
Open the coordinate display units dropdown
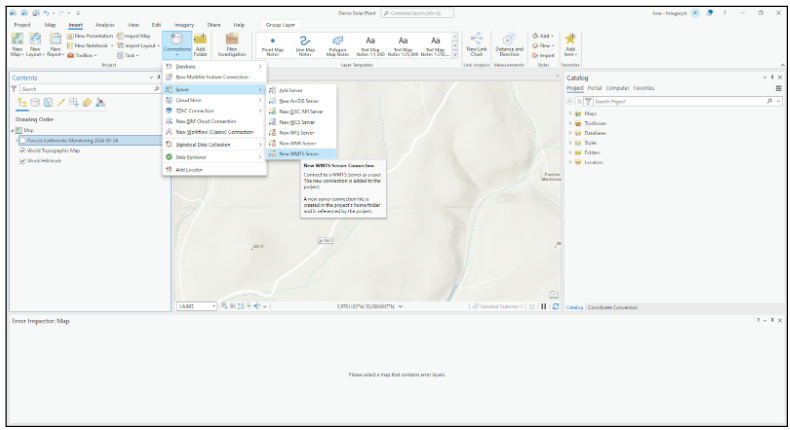coord(401,306)
